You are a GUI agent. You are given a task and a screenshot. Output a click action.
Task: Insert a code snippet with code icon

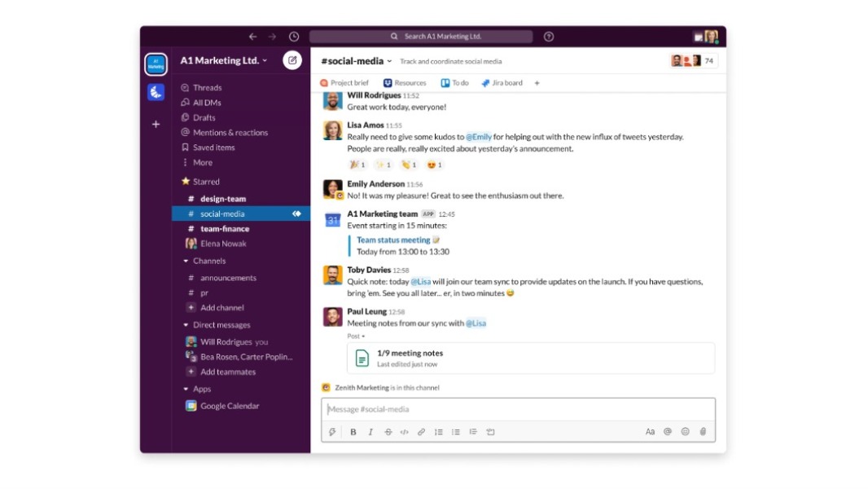(404, 432)
